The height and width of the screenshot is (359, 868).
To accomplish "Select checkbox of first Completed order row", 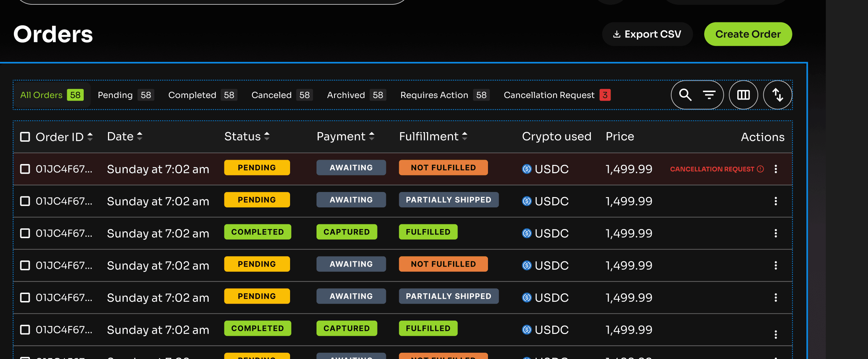I will [25, 233].
